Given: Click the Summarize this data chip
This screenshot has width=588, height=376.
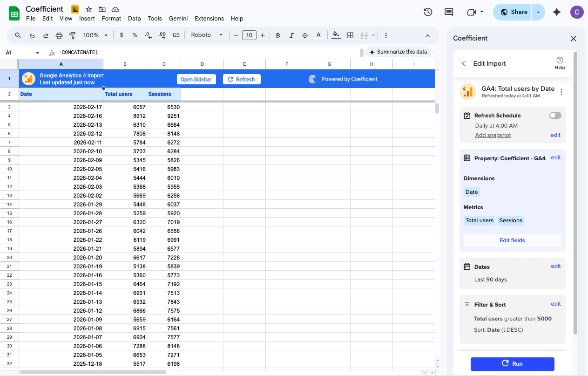Looking at the screenshot, I should point(399,52).
